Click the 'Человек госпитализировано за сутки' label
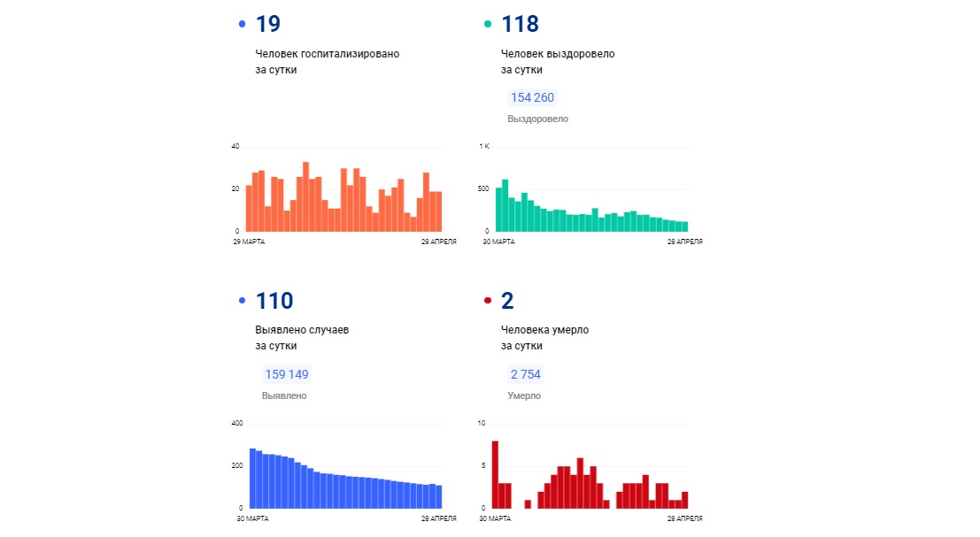980x537 pixels. click(x=327, y=62)
